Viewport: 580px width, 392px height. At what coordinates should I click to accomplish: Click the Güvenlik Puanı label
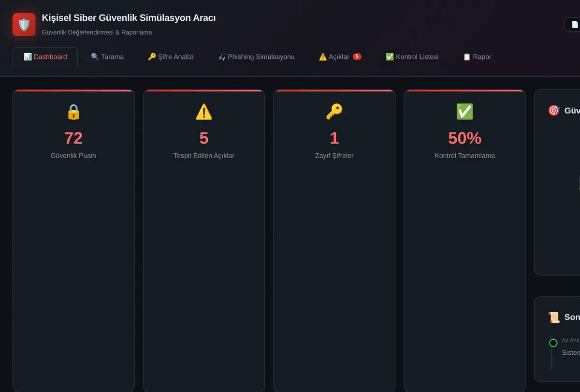tap(73, 156)
